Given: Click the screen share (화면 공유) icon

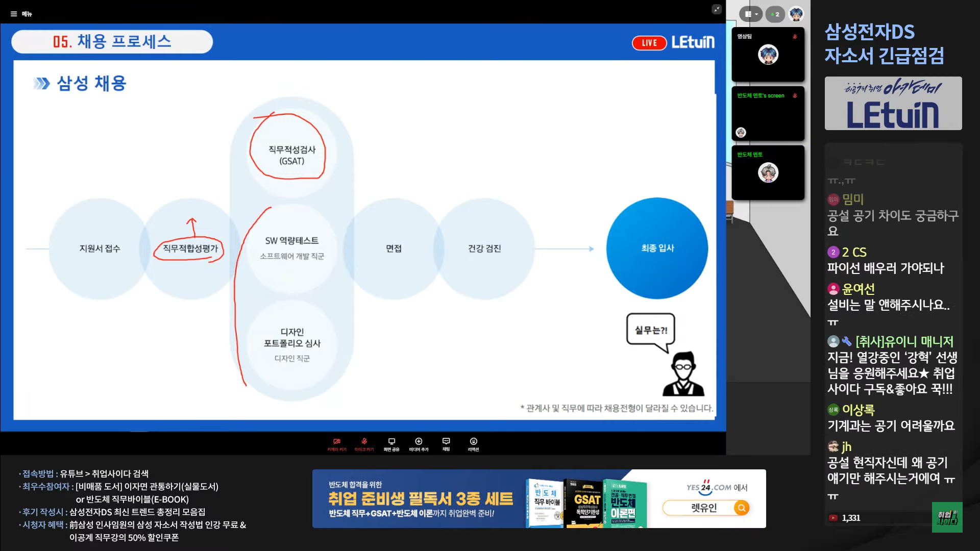Looking at the screenshot, I should click(391, 443).
